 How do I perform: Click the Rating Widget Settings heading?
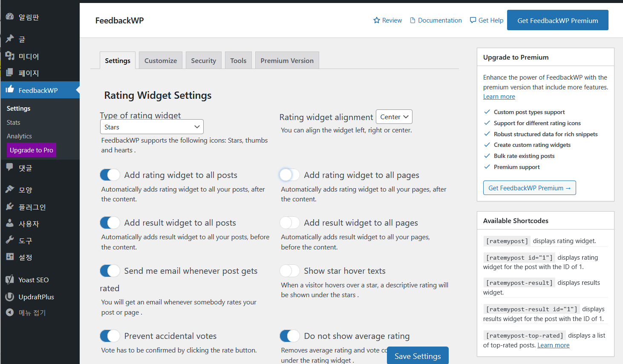[158, 95]
